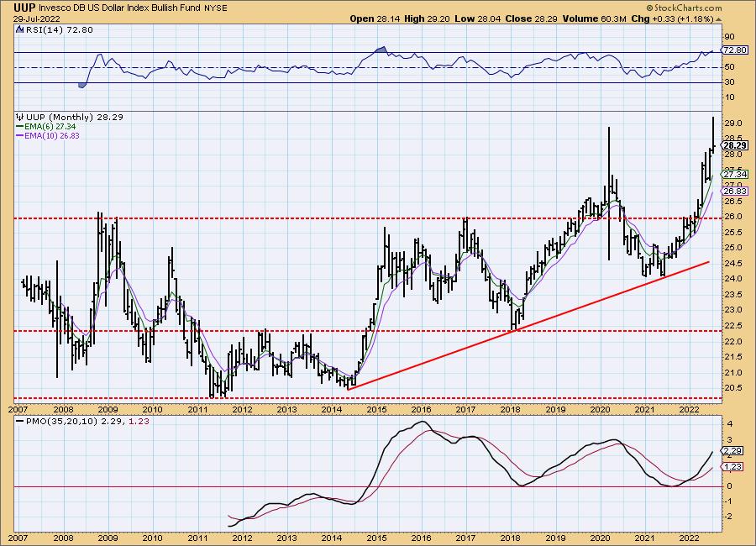
Task: Click the purple EMA(10) legend line swatch
Action: click(20, 135)
